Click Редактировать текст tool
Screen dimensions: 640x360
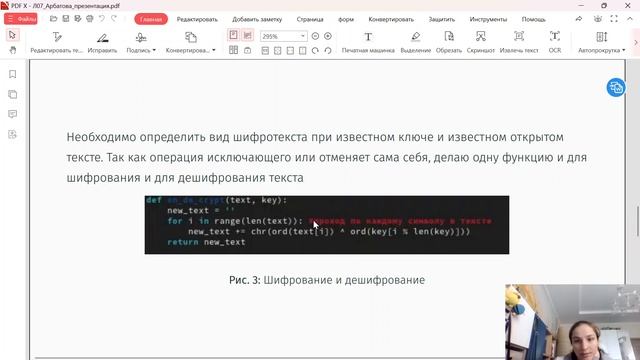pyautogui.click(x=57, y=42)
